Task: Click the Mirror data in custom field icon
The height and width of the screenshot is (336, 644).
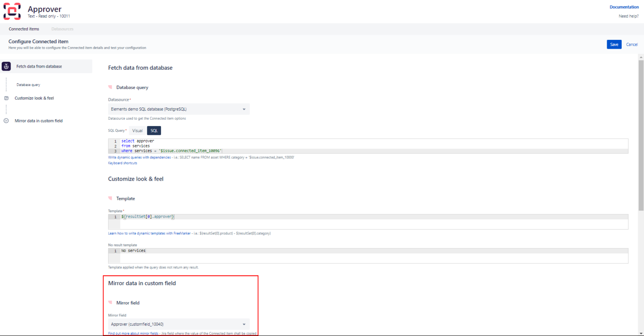Action: coord(6,121)
